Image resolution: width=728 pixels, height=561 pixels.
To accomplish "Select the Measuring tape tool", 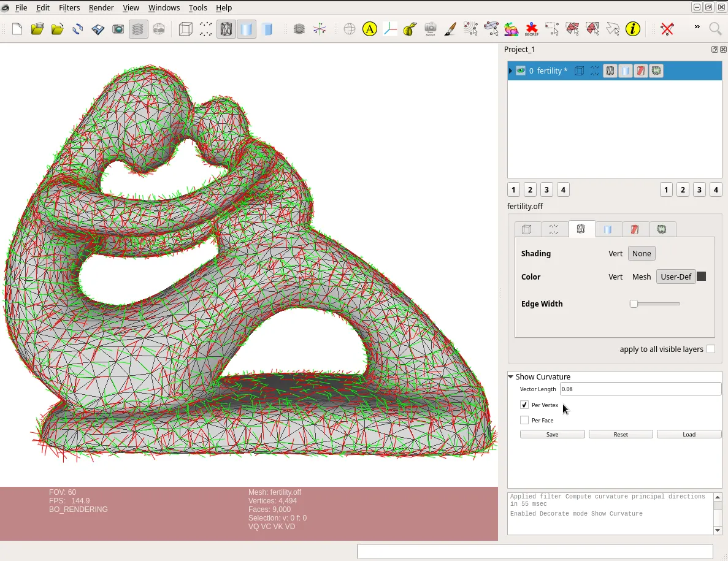I will (x=410, y=29).
